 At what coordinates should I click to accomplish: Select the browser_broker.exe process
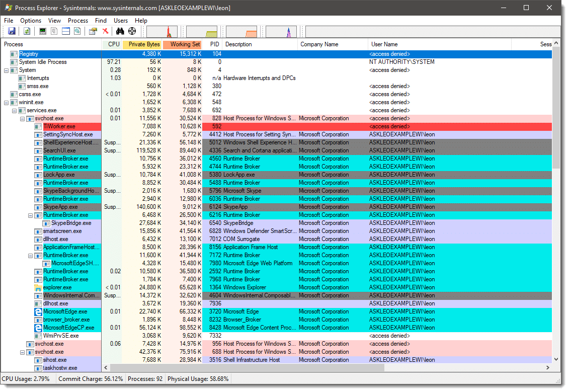66,320
